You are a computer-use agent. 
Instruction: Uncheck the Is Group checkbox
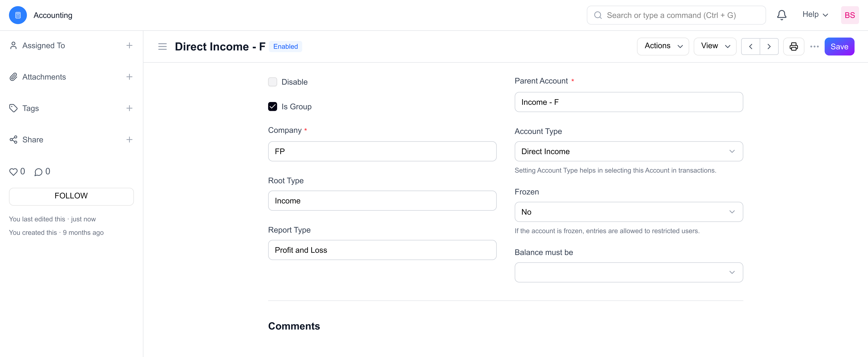tap(272, 106)
